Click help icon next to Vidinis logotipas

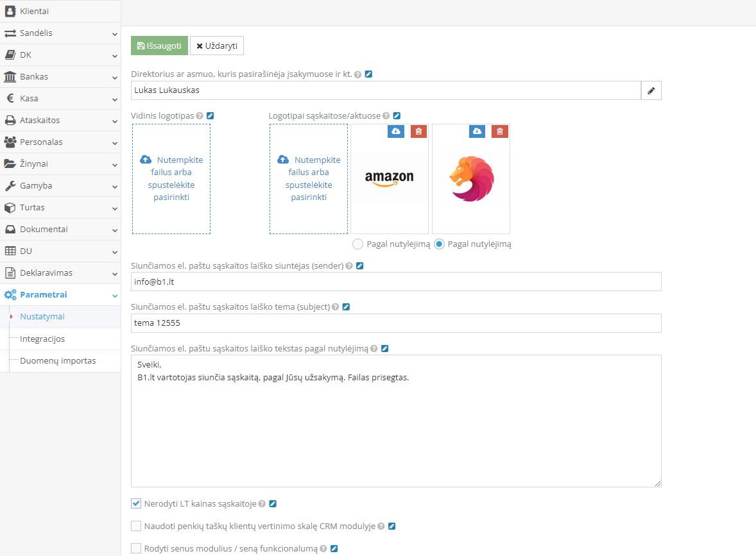[200, 116]
